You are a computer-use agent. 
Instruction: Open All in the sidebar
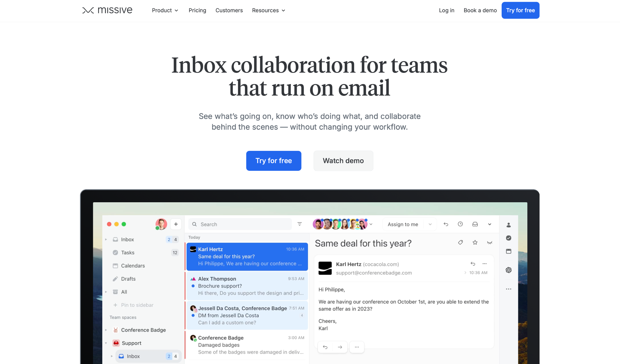click(x=124, y=292)
